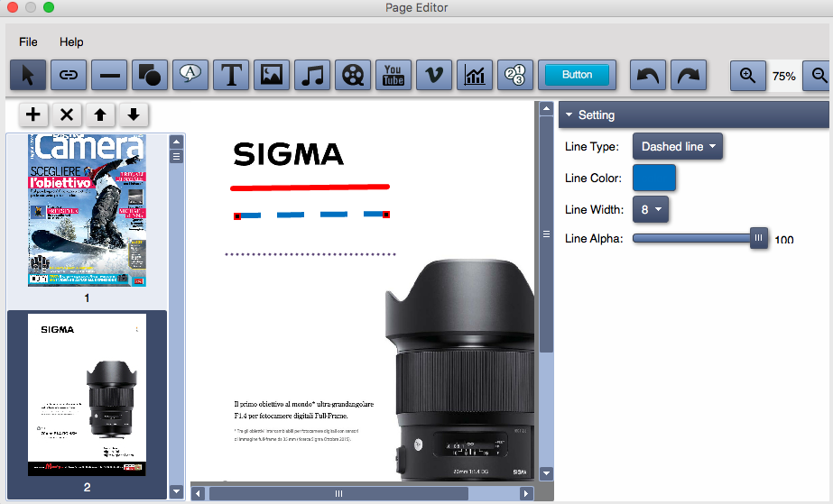Move selected page down
The height and width of the screenshot is (504, 833).
(x=134, y=115)
